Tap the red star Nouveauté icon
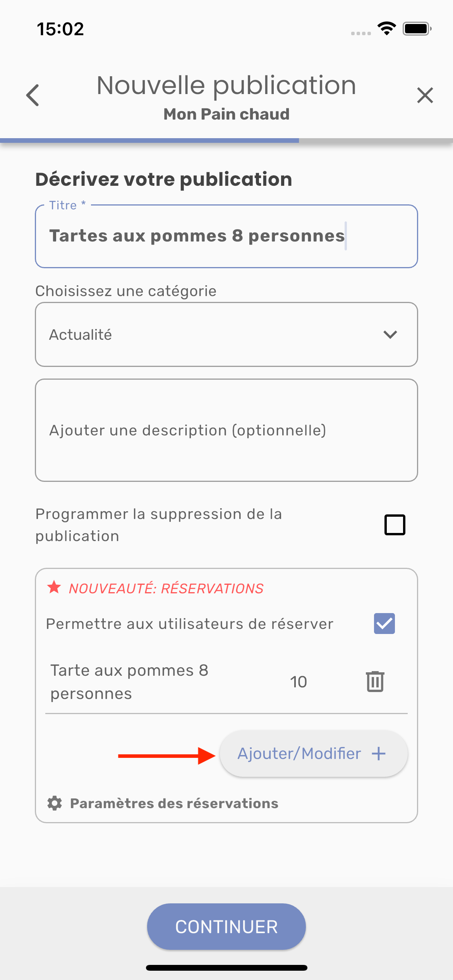Viewport: 453px width, 980px height. click(54, 588)
